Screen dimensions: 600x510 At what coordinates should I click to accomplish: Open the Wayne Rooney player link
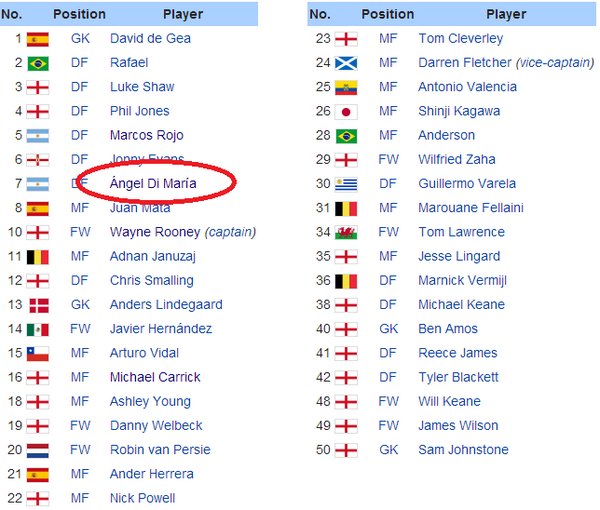(155, 232)
